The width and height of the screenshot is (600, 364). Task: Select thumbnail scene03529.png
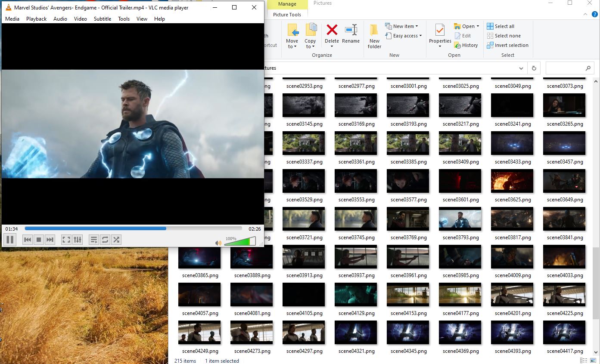304,181
